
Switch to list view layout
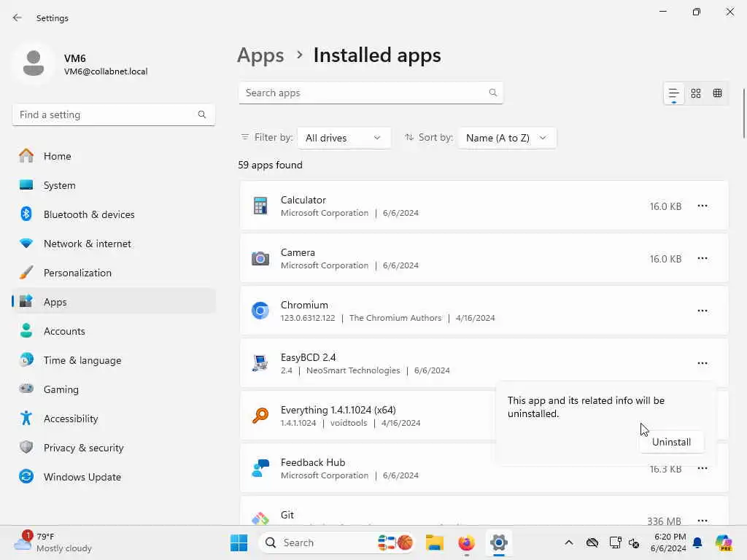673,93
